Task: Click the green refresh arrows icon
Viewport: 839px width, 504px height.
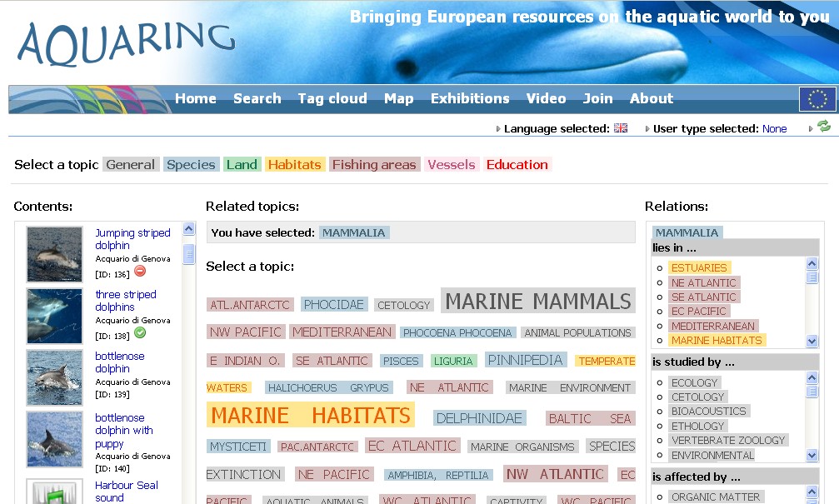Action: tap(824, 127)
